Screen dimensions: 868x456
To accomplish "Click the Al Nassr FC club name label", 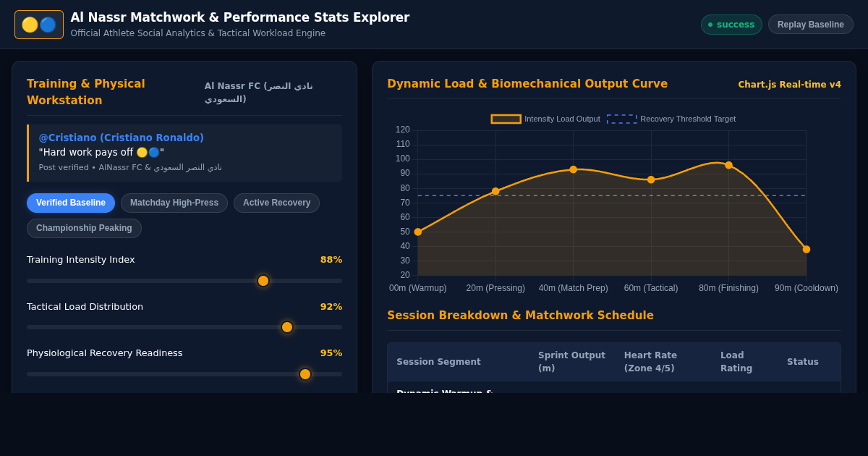I will coord(259,92).
